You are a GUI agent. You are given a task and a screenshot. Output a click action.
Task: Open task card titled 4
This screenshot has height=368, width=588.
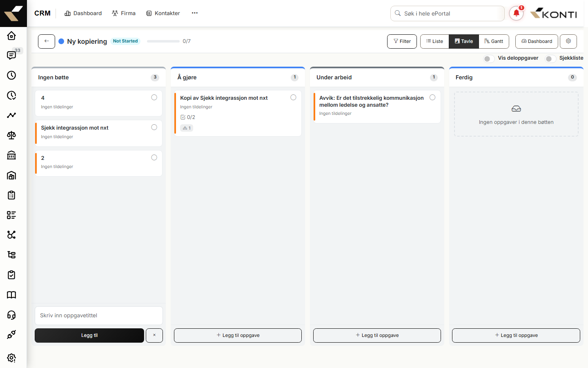pos(98,103)
